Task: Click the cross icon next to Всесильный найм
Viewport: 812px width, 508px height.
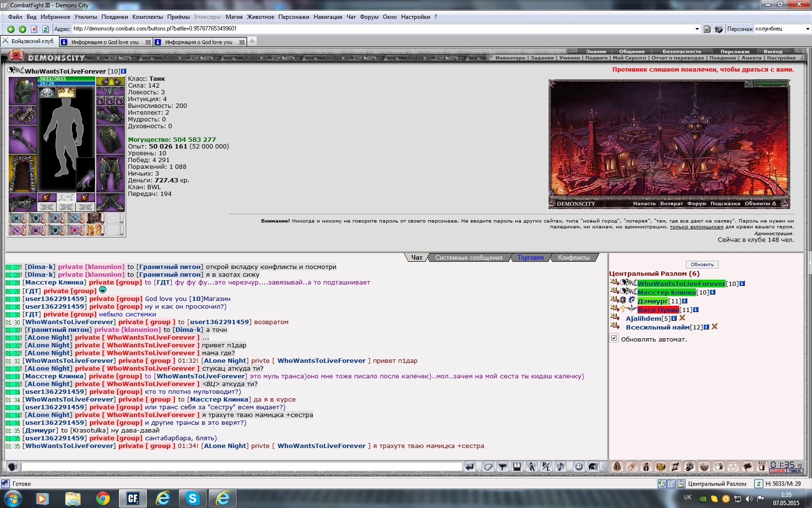Action: coord(714,327)
